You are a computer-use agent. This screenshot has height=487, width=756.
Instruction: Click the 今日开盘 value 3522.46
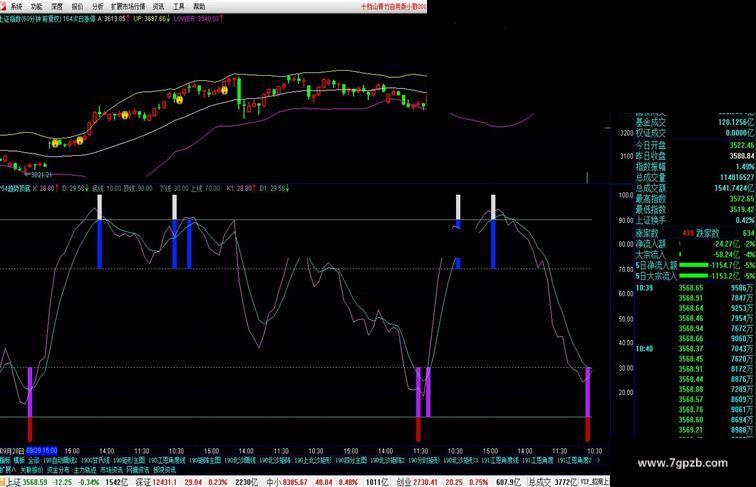click(x=742, y=145)
